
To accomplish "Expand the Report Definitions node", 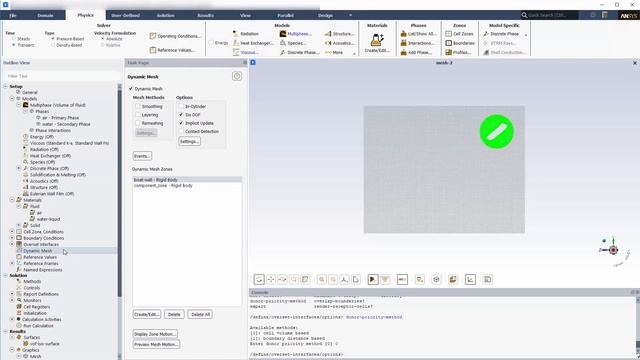I will coord(12,294).
